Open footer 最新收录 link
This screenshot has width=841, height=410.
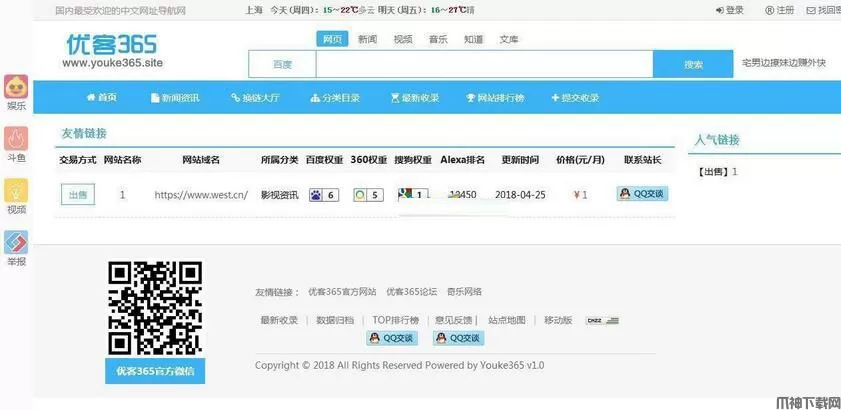[x=279, y=320]
